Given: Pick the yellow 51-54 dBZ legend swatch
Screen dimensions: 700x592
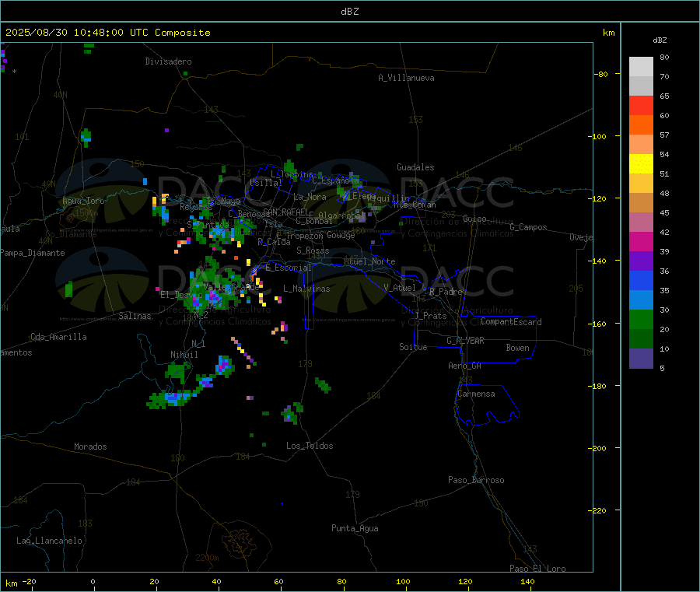Looking at the screenshot, I should (641, 163).
